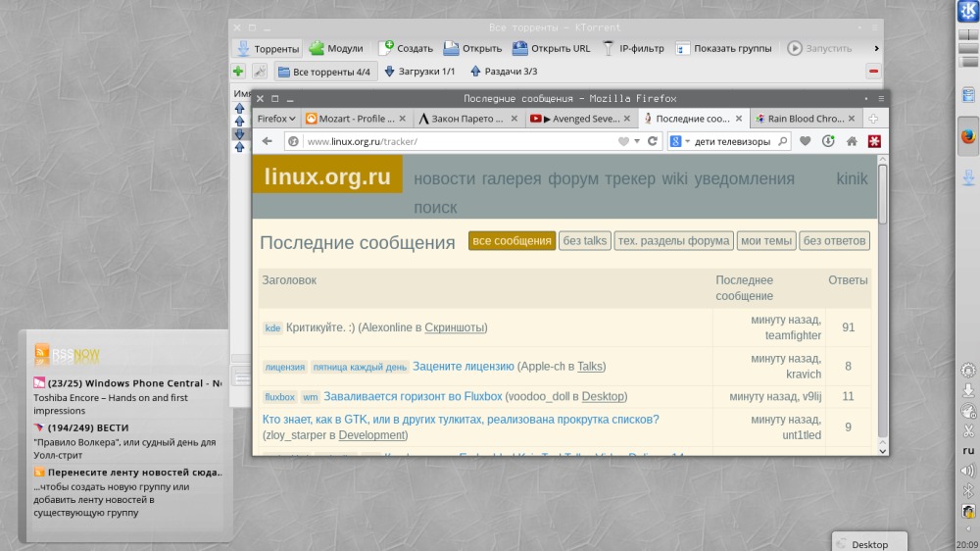
Task: Reload the page in Firefox
Action: pyautogui.click(x=652, y=141)
